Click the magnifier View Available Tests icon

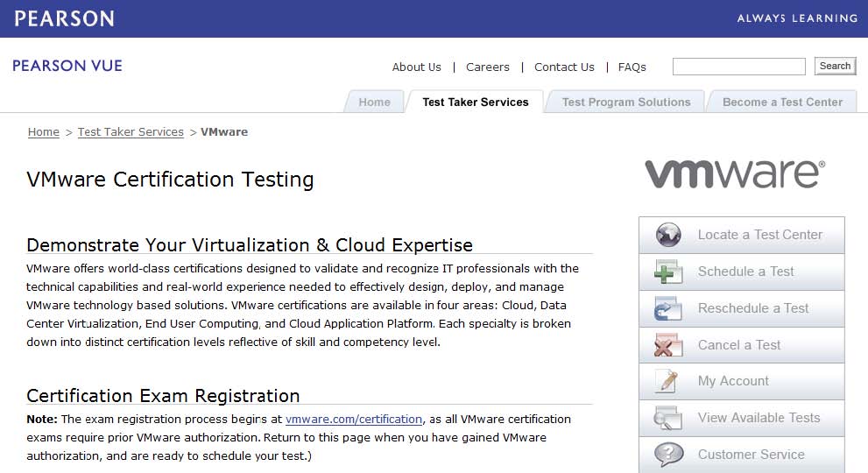click(x=668, y=419)
